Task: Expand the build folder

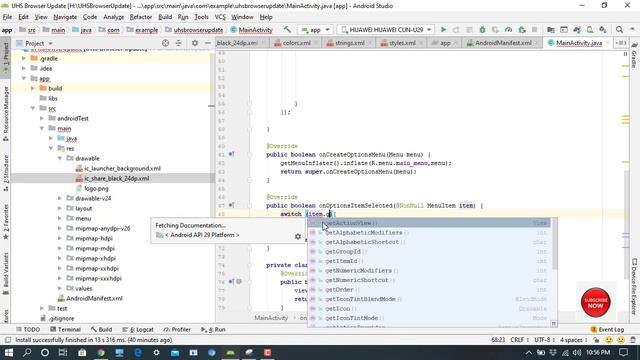Action: pyautogui.click(x=33, y=88)
